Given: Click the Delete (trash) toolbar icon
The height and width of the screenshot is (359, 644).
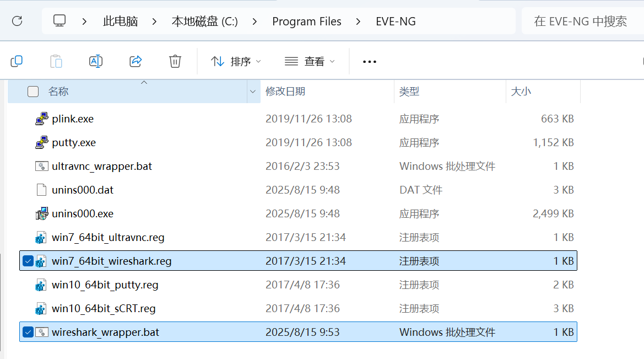Looking at the screenshot, I should [175, 61].
